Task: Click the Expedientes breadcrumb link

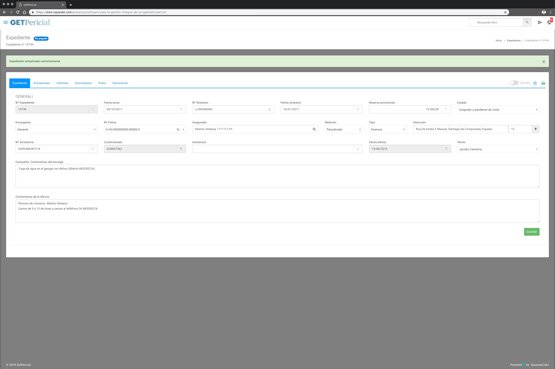Action: pos(513,41)
